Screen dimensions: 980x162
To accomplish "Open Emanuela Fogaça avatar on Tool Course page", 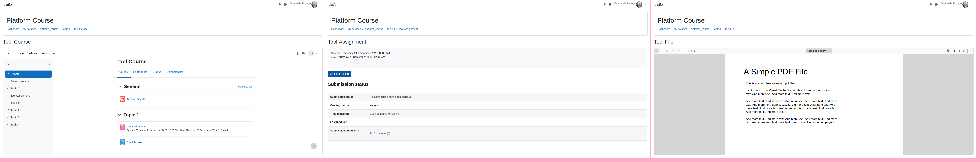I will tap(314, 5).
